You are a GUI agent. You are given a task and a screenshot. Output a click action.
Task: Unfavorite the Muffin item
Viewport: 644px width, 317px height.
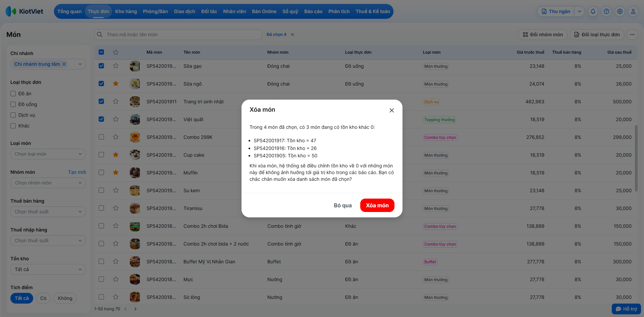tap(116, 172)
